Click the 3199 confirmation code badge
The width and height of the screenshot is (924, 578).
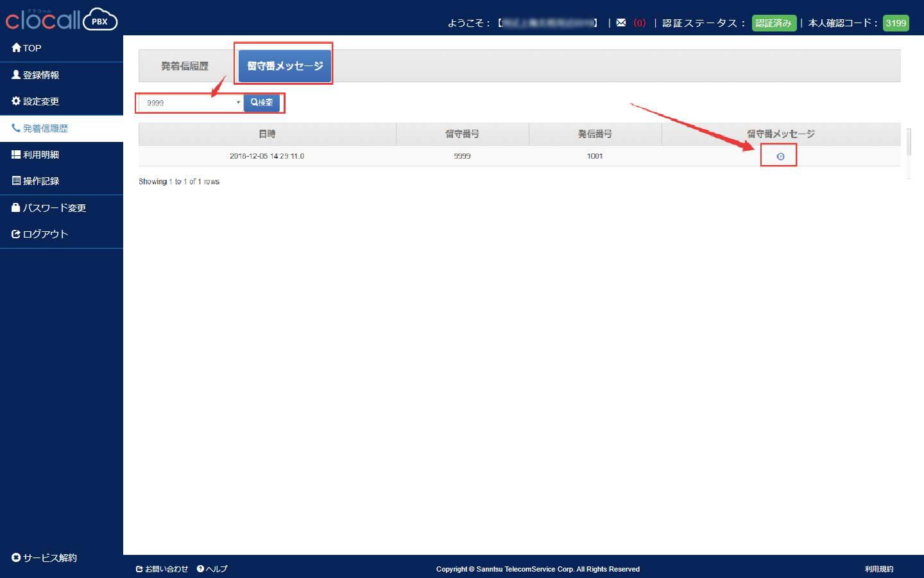click(896, 23)
